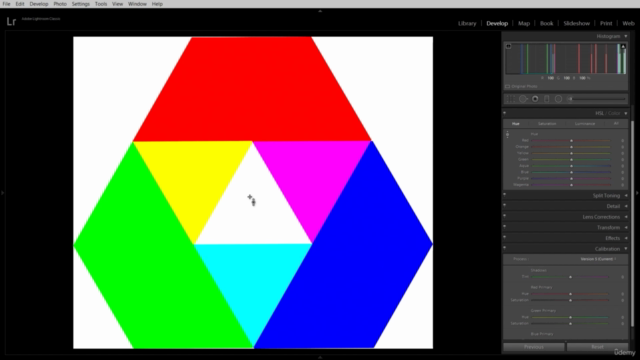Switch HSL panel to Color mode
This screenshot has width=640, height=360.
coord(614,113)
